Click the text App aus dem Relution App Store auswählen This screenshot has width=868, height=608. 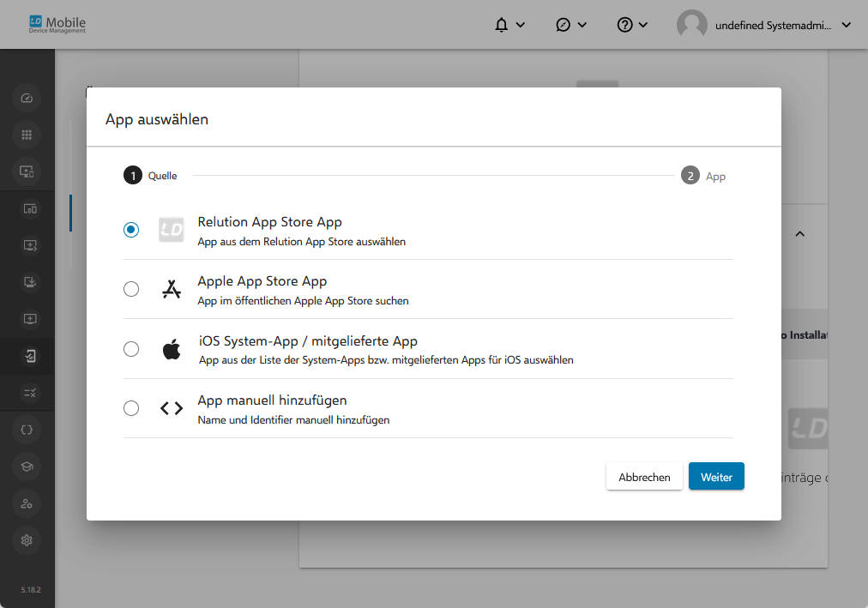click(x=302, y=242)
